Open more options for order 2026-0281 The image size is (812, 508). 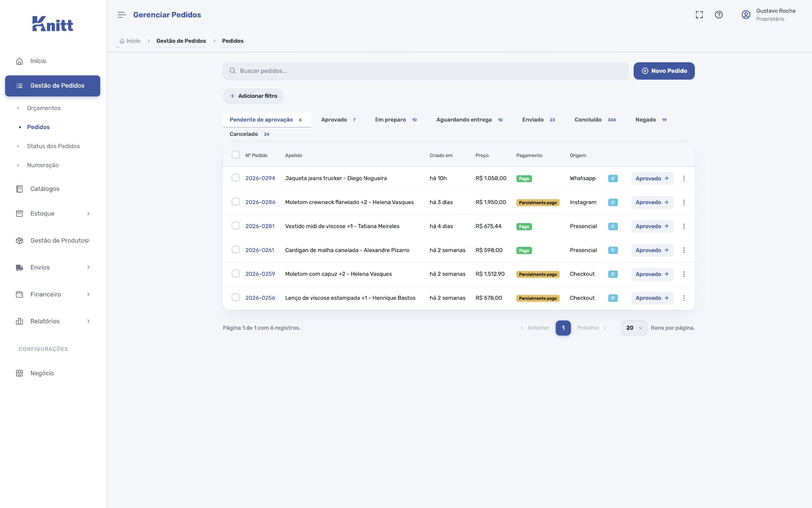point(684,226)
